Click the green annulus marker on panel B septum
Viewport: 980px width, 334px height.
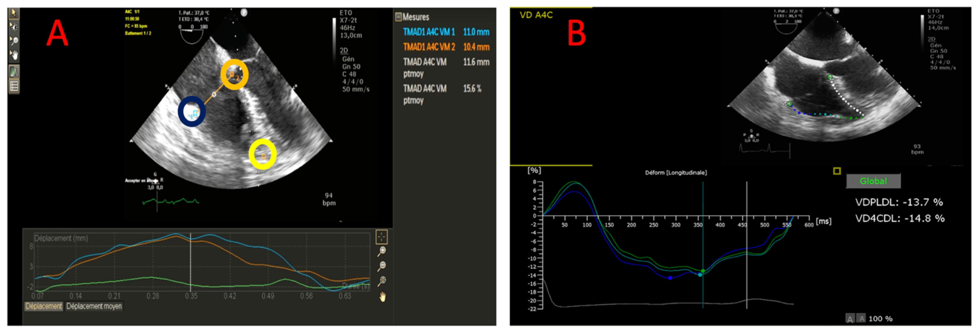tap(830, 77)
